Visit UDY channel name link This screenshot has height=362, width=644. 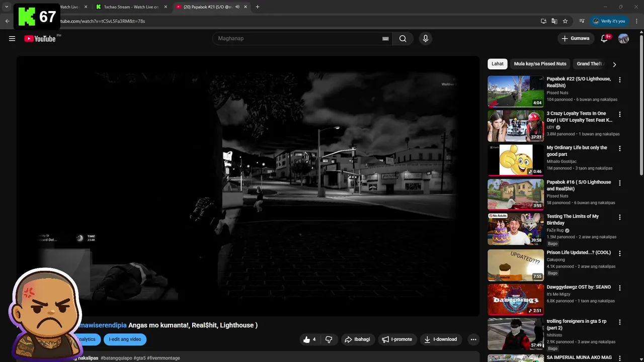(550, 128)
